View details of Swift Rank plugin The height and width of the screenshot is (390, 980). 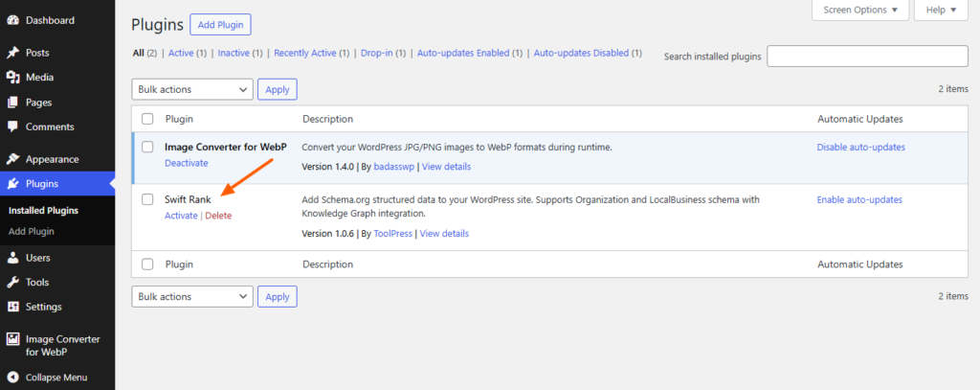coord(444,234)
